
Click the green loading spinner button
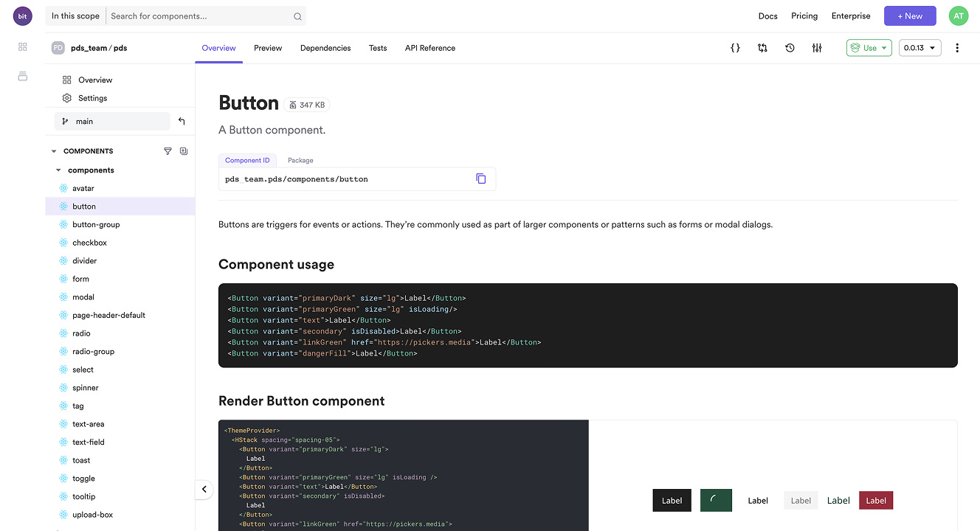click(x=716, y=500)
